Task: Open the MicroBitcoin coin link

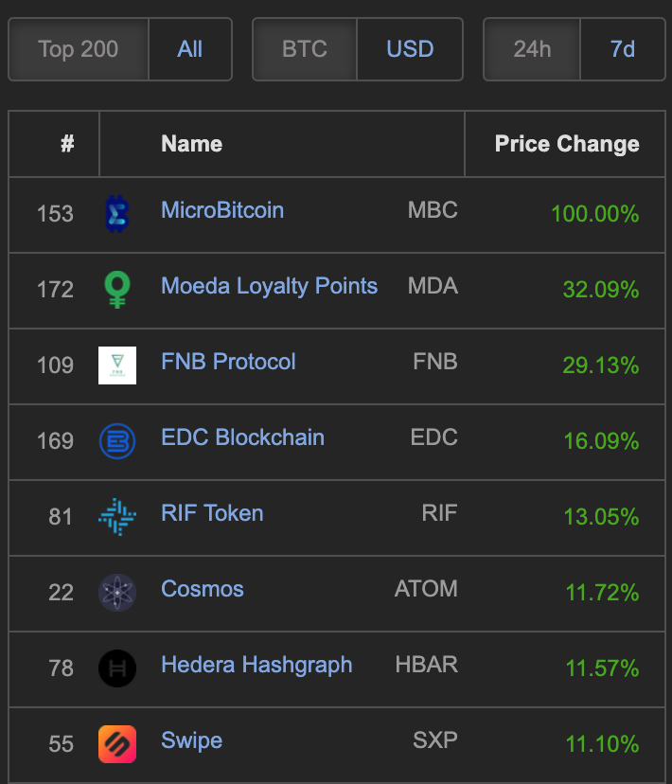Action: [x=222, y=210]
